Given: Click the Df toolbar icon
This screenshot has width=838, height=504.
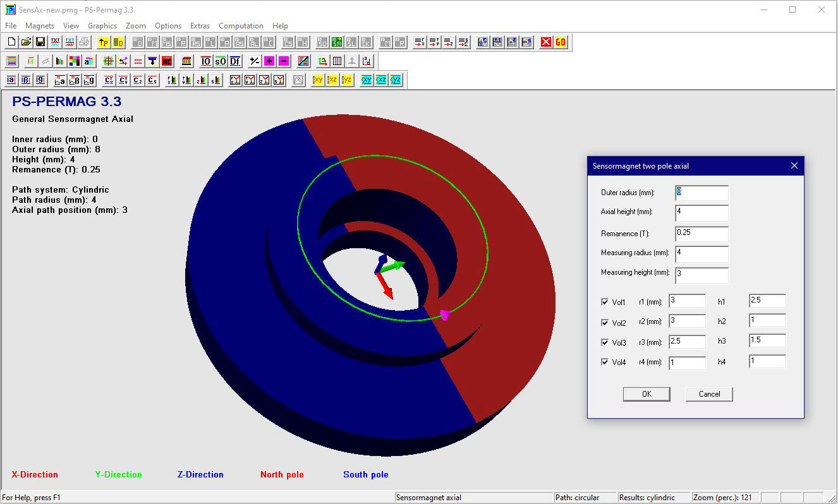Looking at the screenshot, I should tap(234, 61).
